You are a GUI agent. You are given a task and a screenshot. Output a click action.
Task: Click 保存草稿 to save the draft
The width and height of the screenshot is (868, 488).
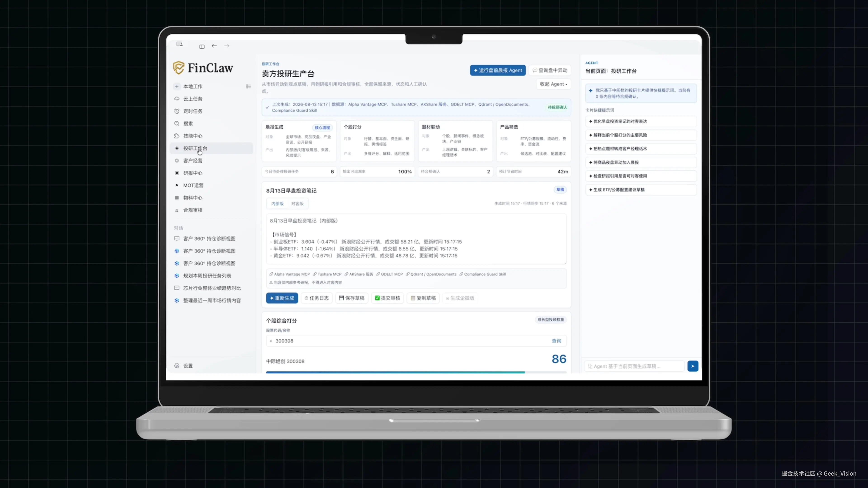coord(351,298)
